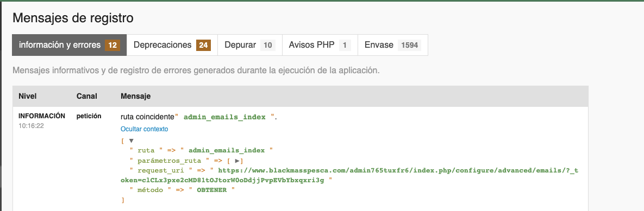The height and width of the screenshot is (211, 644).
Task: Switch to the Depurar tab
Action: 249,45
